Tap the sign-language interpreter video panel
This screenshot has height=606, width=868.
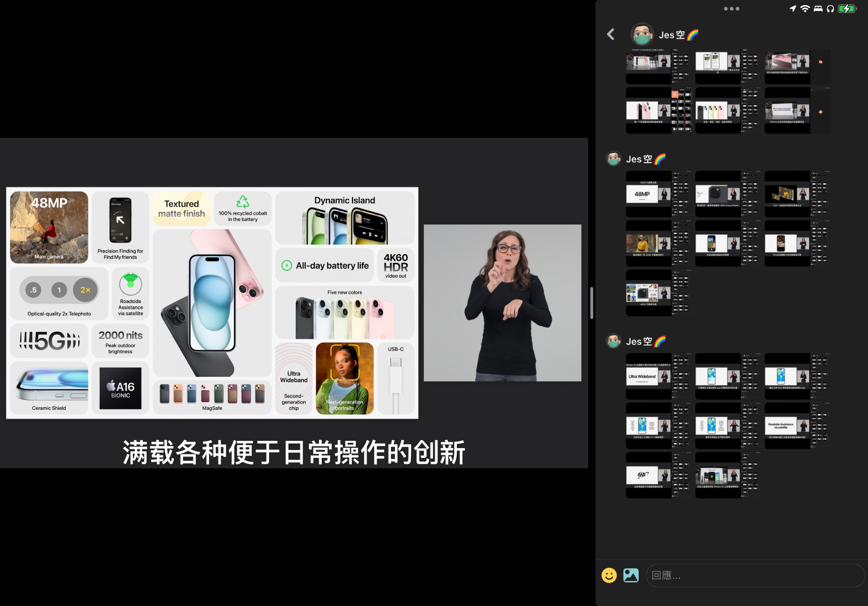(503, 303)
